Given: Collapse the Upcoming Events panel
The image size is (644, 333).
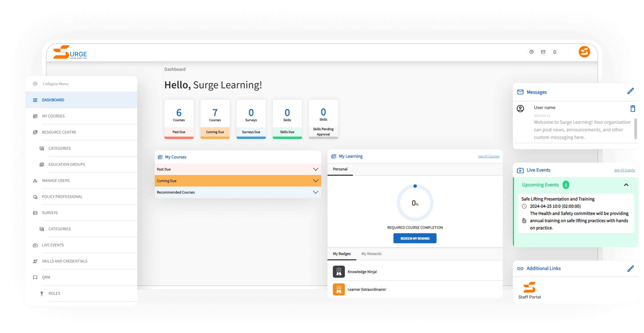Looking at the screenshot, I should pos(626,185).
